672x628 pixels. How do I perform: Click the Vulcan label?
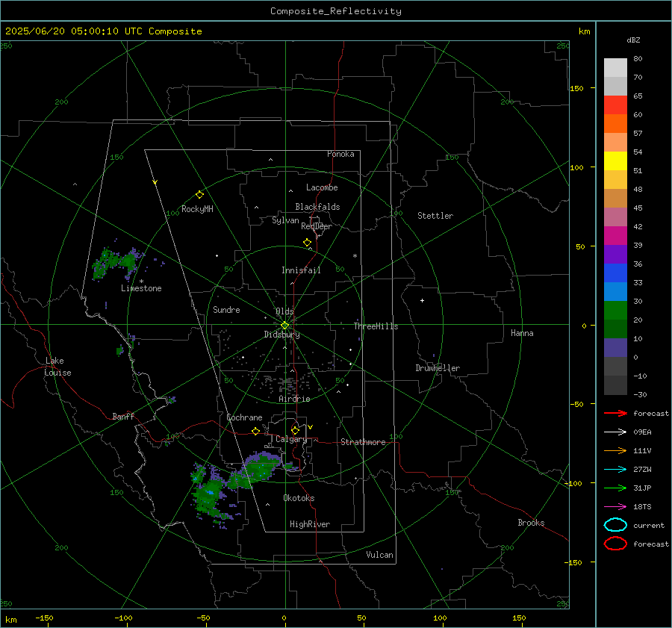click(379, 555)
